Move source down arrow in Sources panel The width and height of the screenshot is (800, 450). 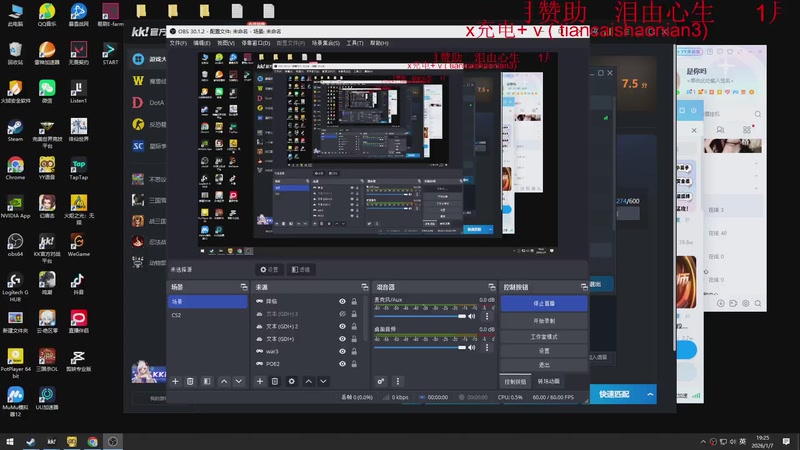point(323,381)
